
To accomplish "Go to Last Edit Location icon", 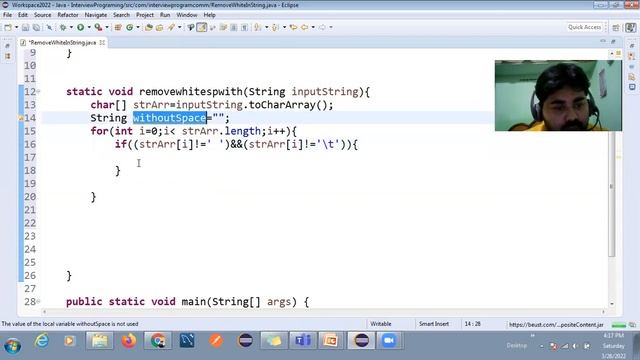I will pyautogui.click(x=293, y=27).
